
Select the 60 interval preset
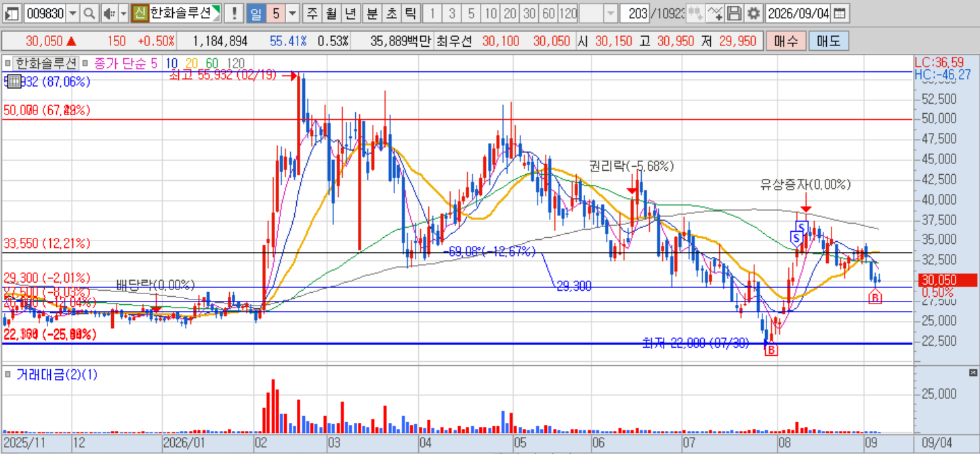549,13
